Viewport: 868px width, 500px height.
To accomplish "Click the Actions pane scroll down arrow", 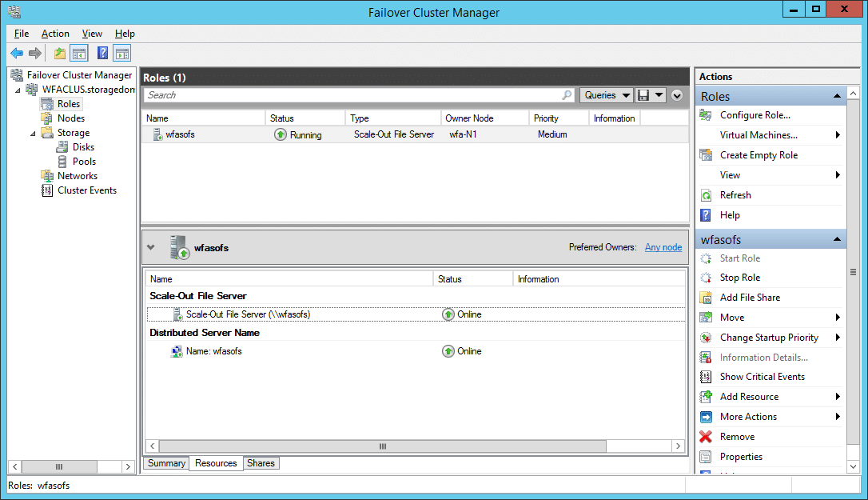I will coord(853,466).
